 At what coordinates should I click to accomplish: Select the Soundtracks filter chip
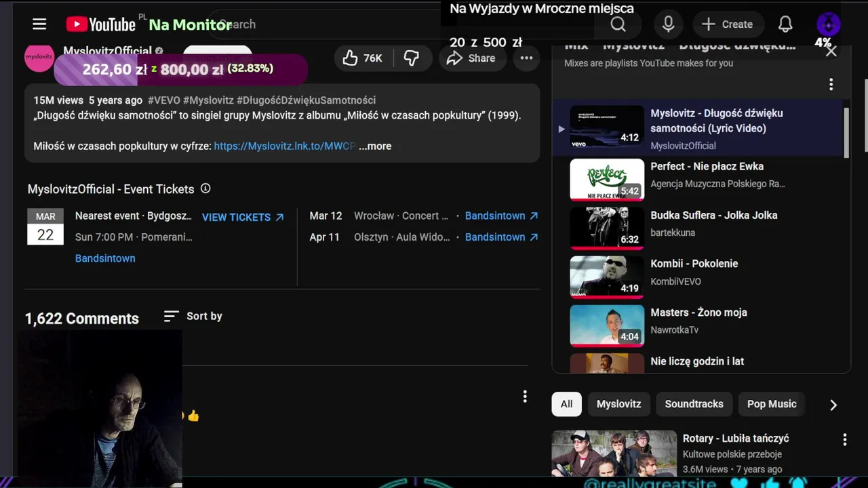[x=694, y=404]
